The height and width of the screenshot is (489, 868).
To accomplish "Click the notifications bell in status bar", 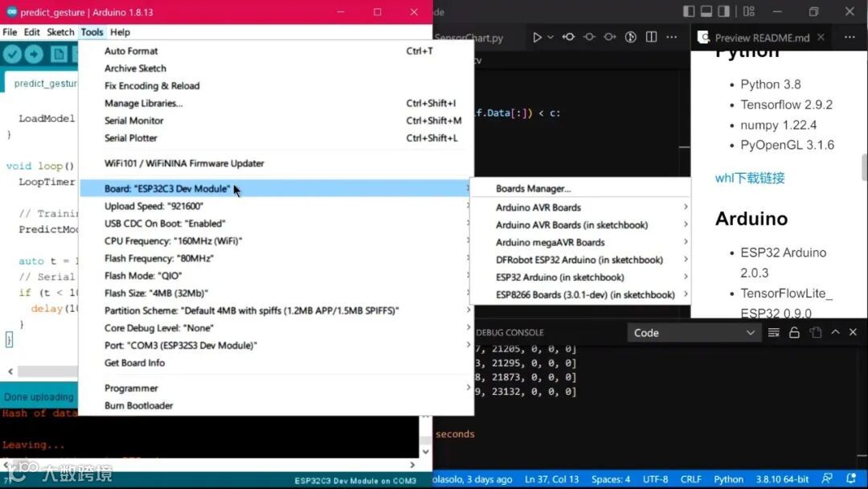I will pos(851,479).
